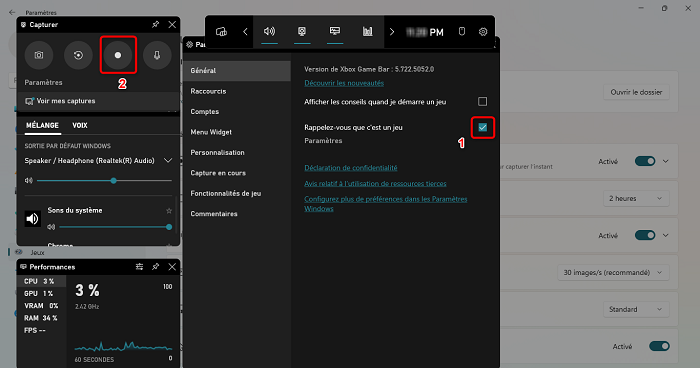Image resolution: width=700 pixels, height=368 pixels.
Task: Click Ouvrir le dossier button
Action: point(636,92)
